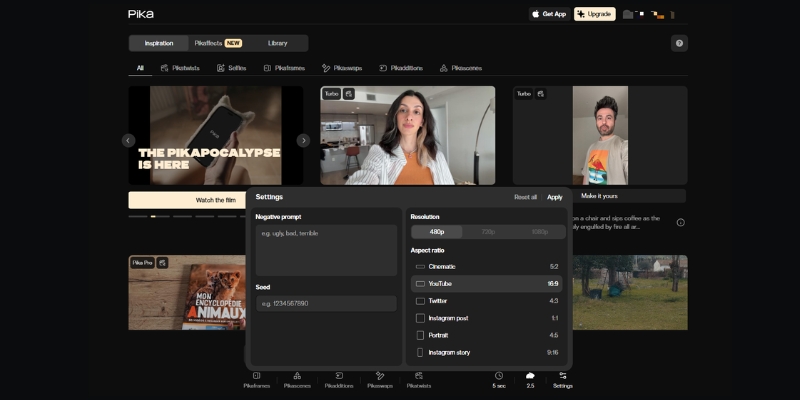Open Pikatwists tool in bottom bar
The height and width of the screenshot is (400, 800).
pyautogui.click(x=419, y=380)
